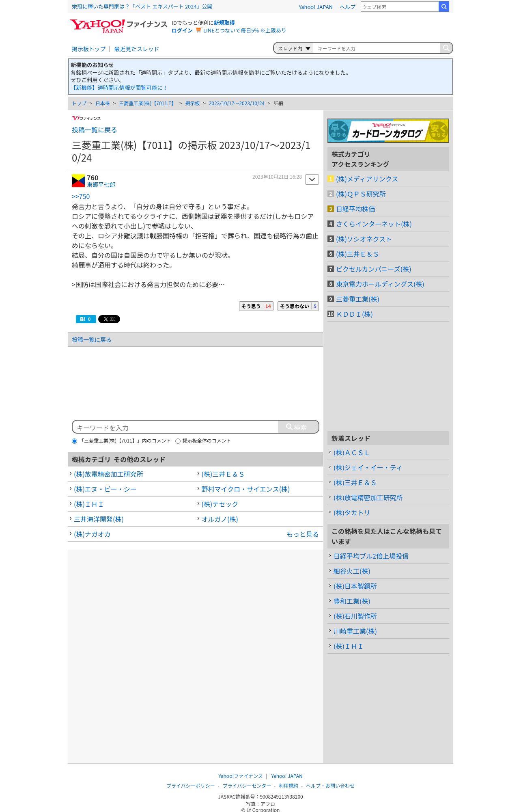Open ranking item ピクセルカンパニーズ(株)

(x=373, y=269)
